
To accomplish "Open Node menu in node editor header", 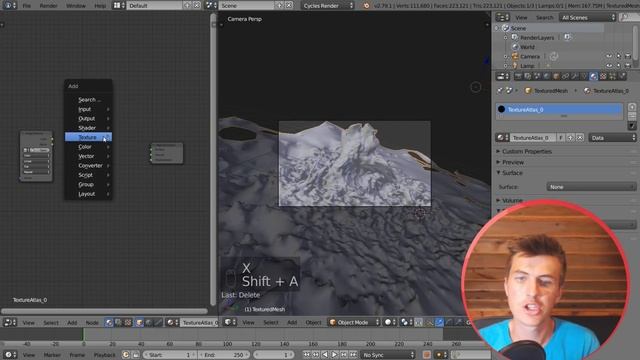I will coord(92,322).
